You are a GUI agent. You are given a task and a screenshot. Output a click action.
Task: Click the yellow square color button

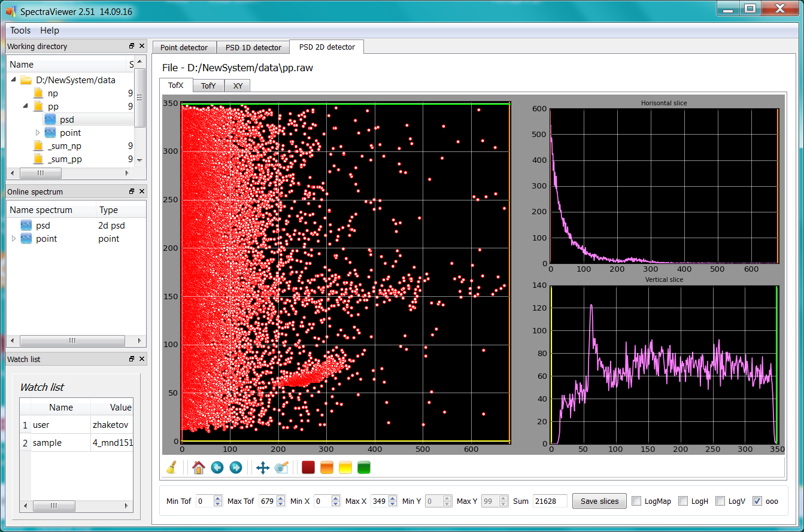click(345, 467)
